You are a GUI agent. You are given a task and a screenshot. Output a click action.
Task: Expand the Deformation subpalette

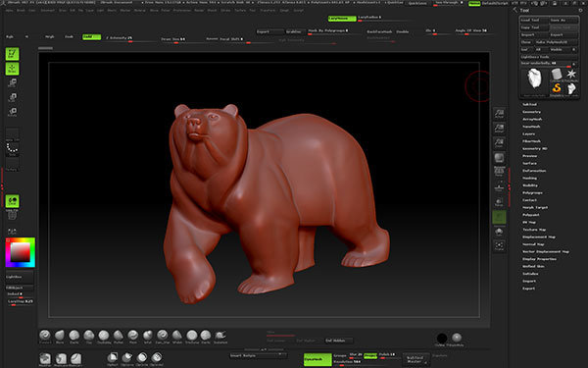[x=534, y=171]
